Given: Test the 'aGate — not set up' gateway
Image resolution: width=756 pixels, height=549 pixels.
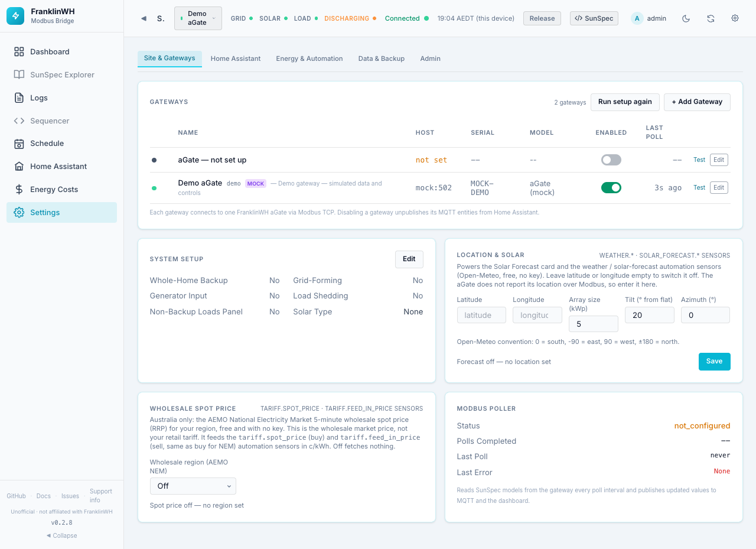Looking at the screenshot, I should [699, 160].
